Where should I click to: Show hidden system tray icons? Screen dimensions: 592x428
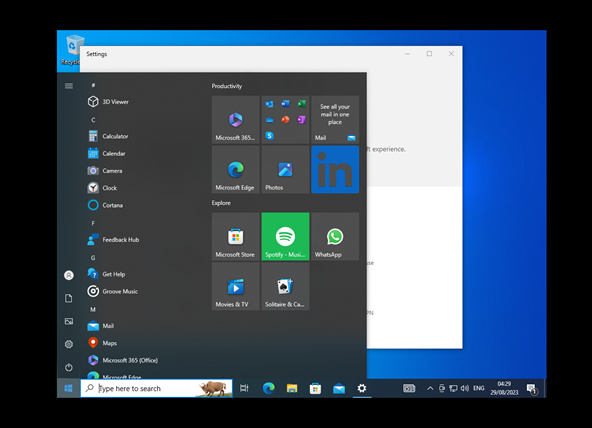point(430,388)
